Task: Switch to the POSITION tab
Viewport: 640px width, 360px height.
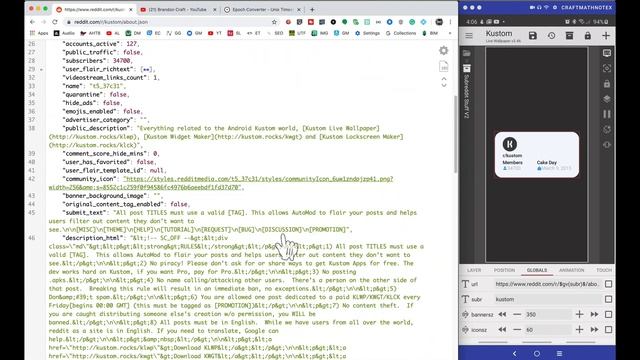Action: click(x=504, y=270)
